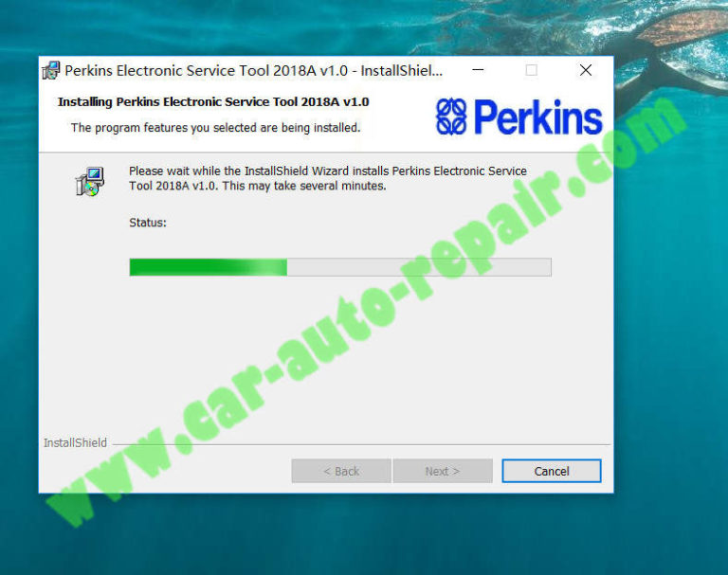Image resolution: width=728 pixels, height=575 pixels.
Task: Click the 'Status:' label
Action: tap(148, 223)
